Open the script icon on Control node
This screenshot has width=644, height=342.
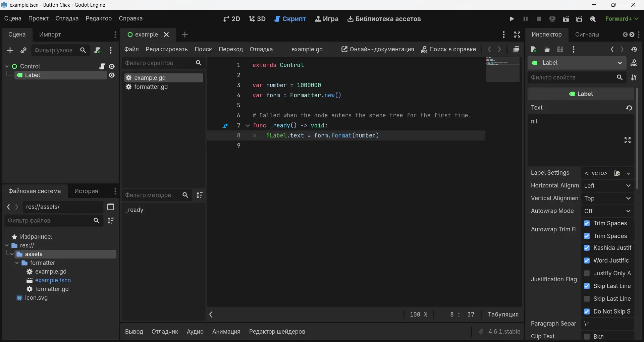coord(102,66)
